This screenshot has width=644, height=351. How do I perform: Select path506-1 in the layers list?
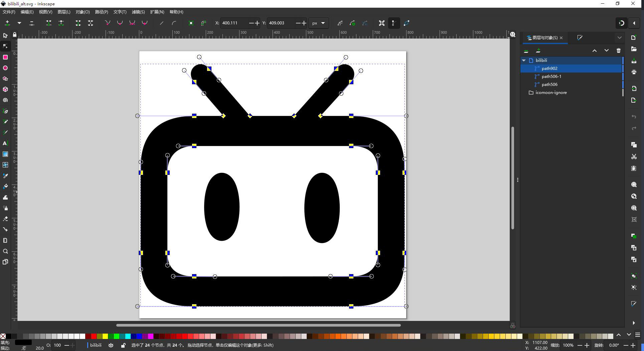pyautogui.click(x=551, y=77)
